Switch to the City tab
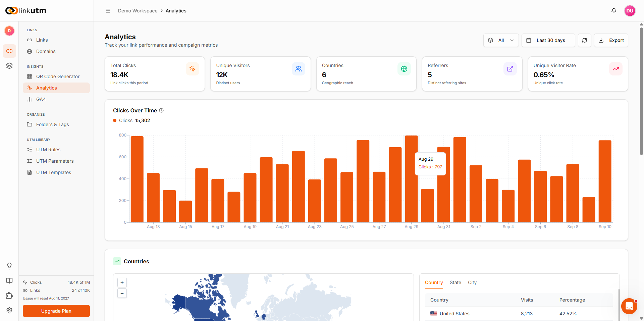The height and width of the screenshot is (321, 644). tap(472, 282)
